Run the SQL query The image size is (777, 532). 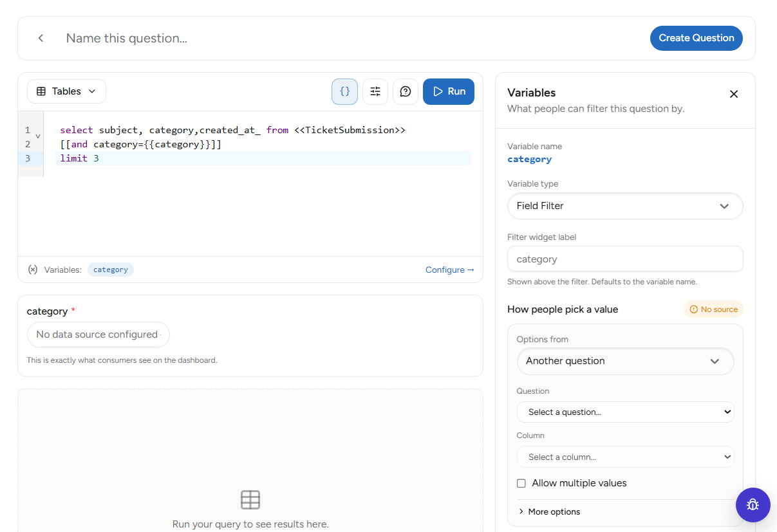click(449, 91)
